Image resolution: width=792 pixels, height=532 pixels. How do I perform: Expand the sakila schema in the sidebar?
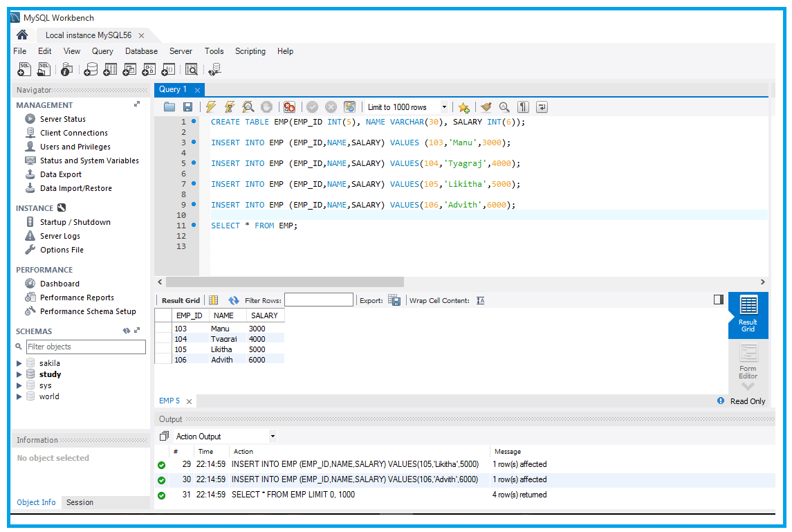19,363
